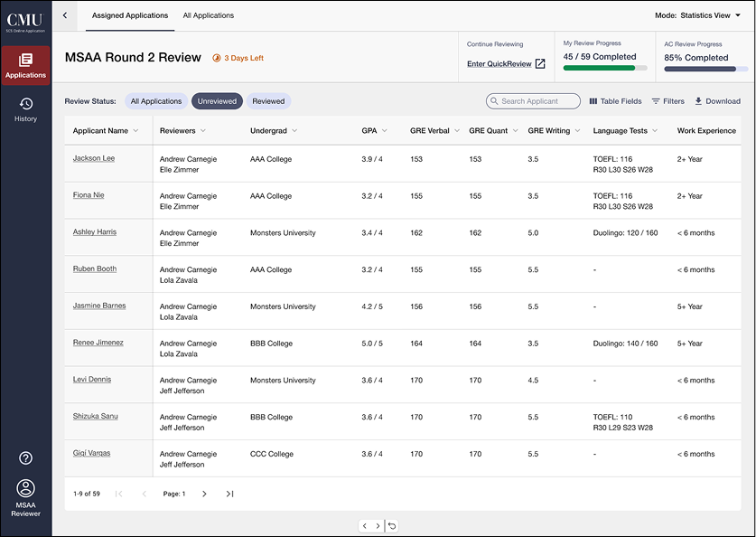Image resolution: width=756 pixels, height=537 pixels.
Task: Click the MSAA Round 2 Review heading
Action: 133,58
